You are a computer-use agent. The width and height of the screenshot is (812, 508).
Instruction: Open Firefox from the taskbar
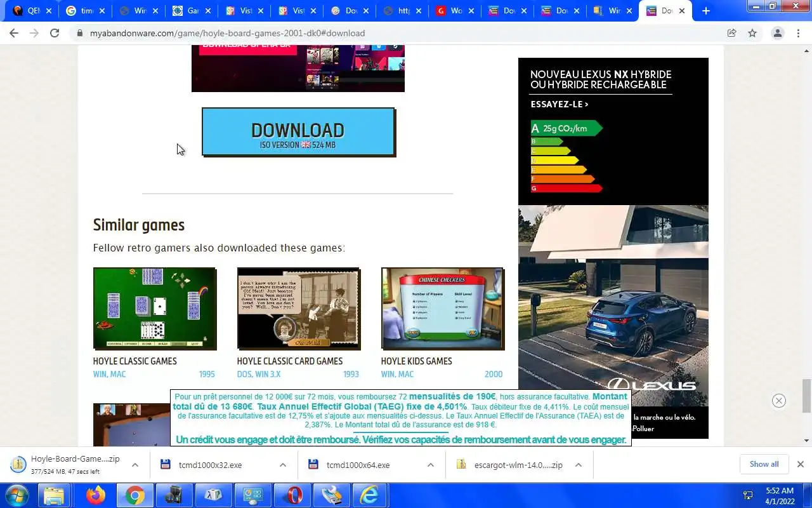pyautogui.click(x=96, y=495)
